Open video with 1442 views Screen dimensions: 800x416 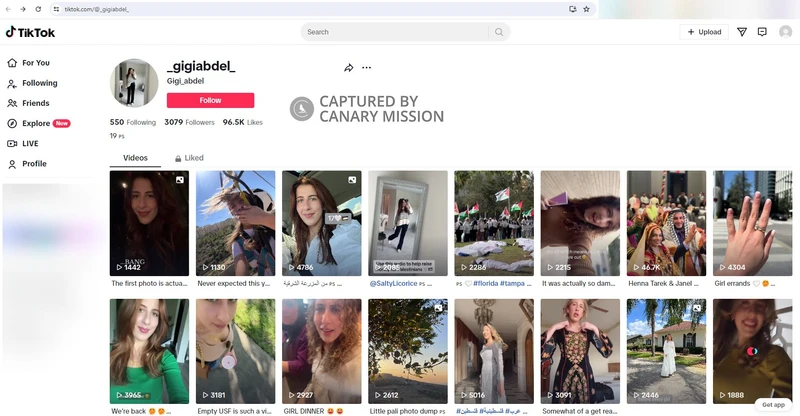coord(149,223)
